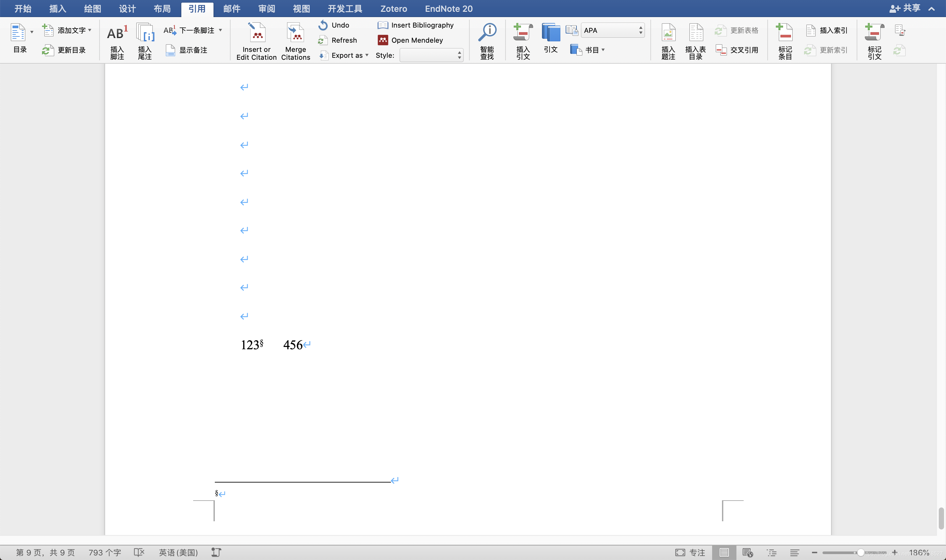Click the Merge Citations icon
Image resolution: width=946 pixels, height=560 pixels.
[x=296, y=33]
